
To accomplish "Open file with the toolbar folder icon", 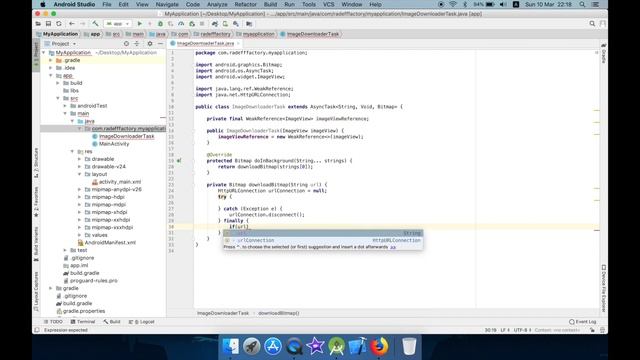I will coord(38,24).
